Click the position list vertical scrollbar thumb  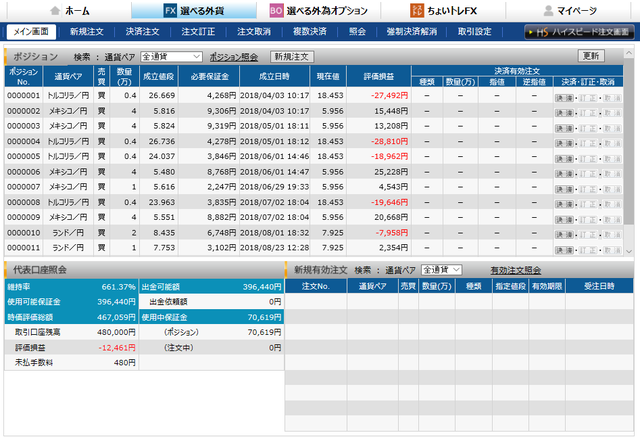pos(629,141)
